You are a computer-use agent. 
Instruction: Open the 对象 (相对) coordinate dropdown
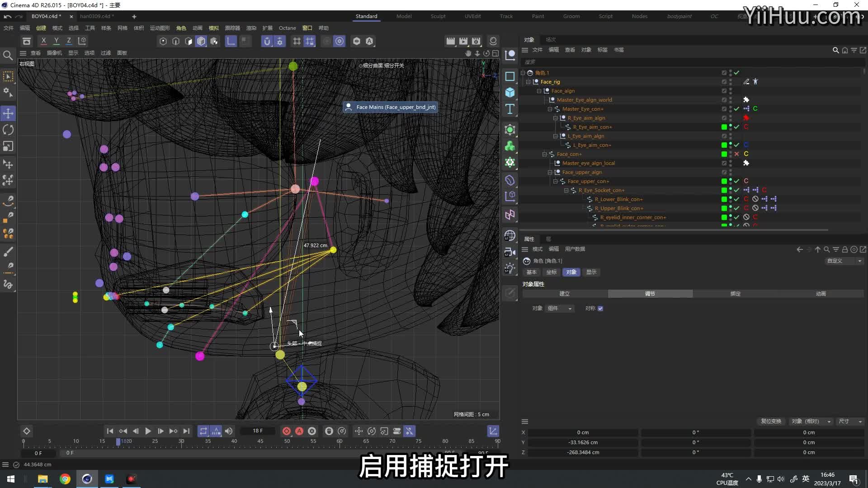(811, 422)
